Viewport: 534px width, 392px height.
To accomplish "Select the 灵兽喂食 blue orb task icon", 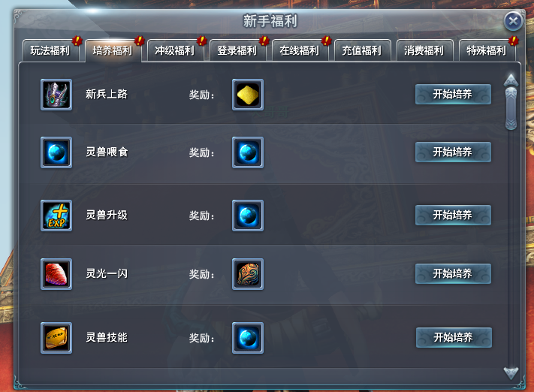I will coord(56,152).
